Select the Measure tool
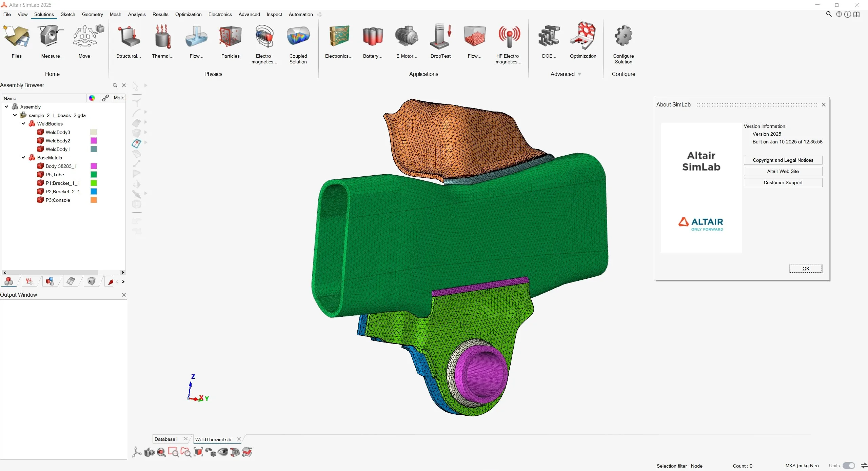Screen dimensions: 868x471 coord(51,41)
